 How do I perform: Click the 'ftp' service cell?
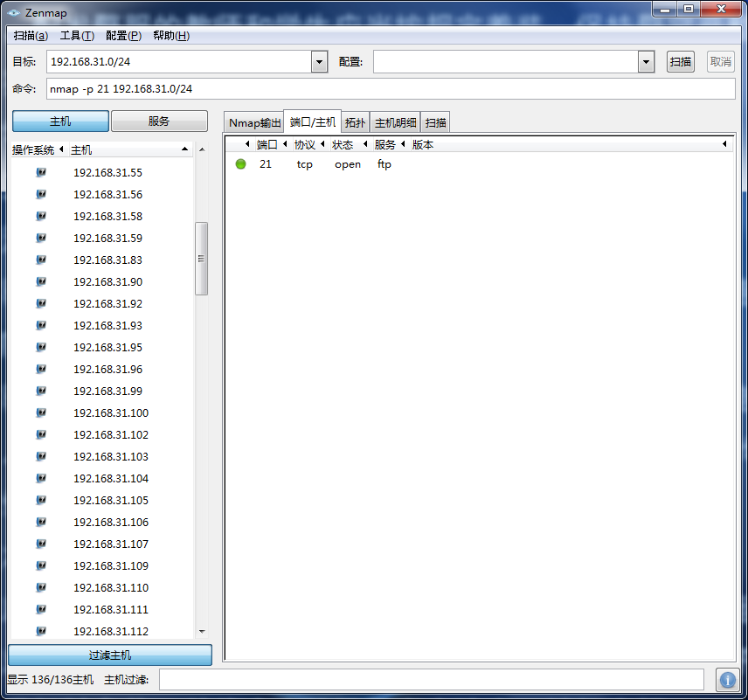[384, 164]
